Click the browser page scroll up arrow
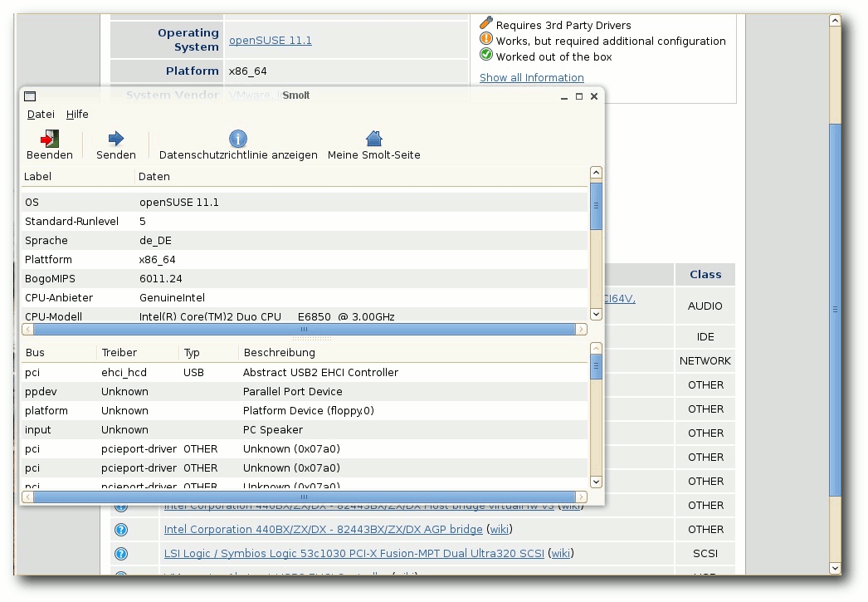The width and height of the screenshot is (868, 602). pyautogui.click(x=835, y=21)
